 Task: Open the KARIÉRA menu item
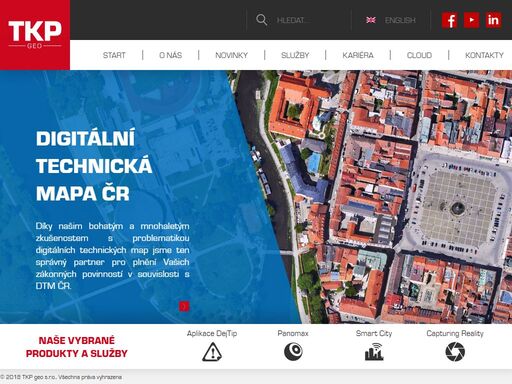(358, 55)
